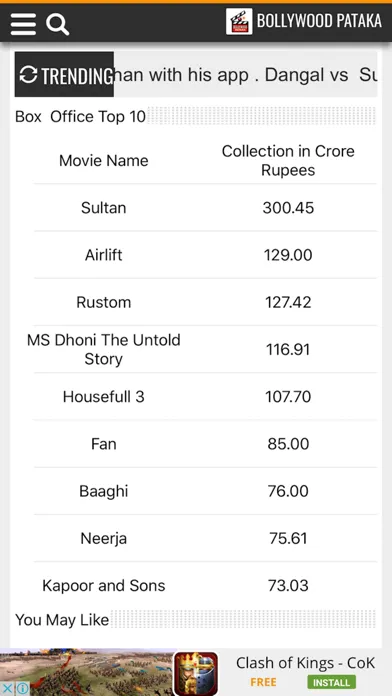
Task: Click the Collection in Crore Rupees header
Action: click(288, 160)
